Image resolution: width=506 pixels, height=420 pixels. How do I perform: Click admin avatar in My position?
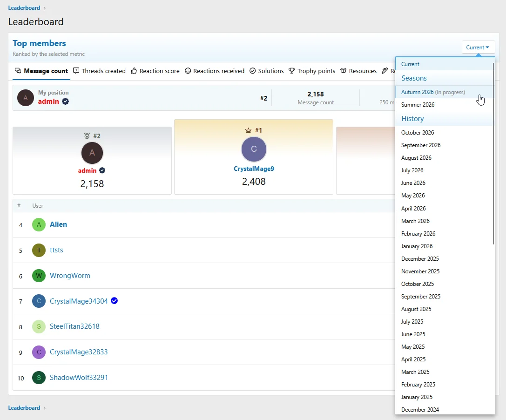click(x=26, y=98)
